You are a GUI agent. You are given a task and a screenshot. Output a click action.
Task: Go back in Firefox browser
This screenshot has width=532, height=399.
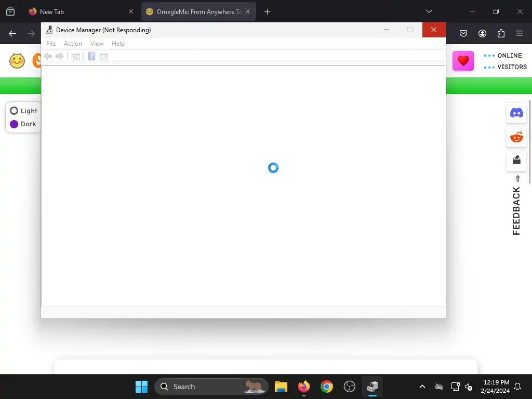(12, 33)
